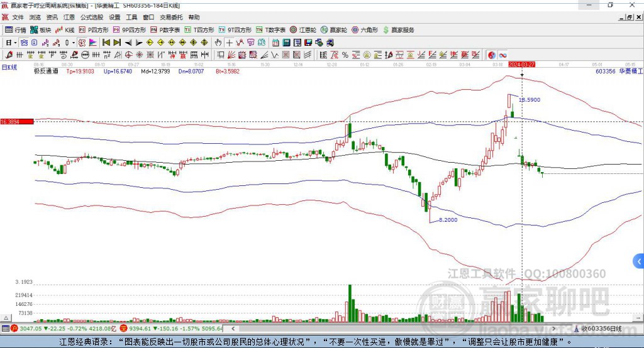Expand volume panel up-arrow button
The width and height of the screenshot is (644, 348).
(x=6, y=318)
